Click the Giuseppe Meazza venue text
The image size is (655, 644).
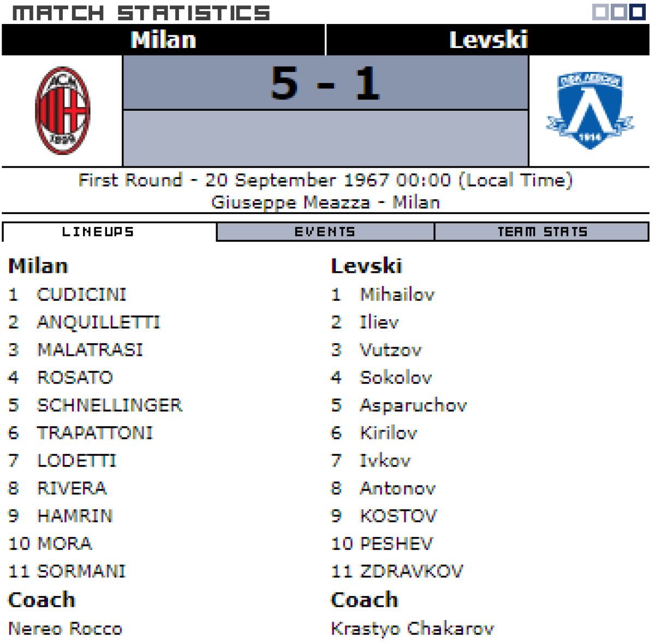tap(290, 202)
